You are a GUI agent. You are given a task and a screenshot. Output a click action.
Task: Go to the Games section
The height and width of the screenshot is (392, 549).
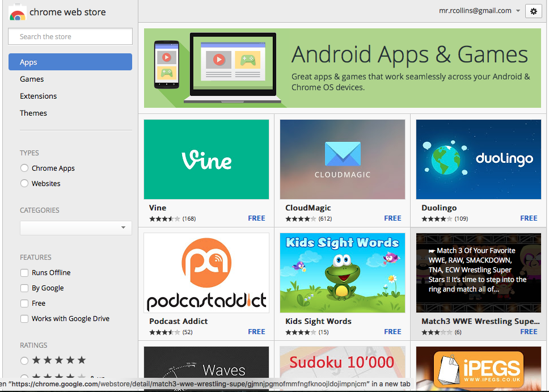click(x=32, y=79)
